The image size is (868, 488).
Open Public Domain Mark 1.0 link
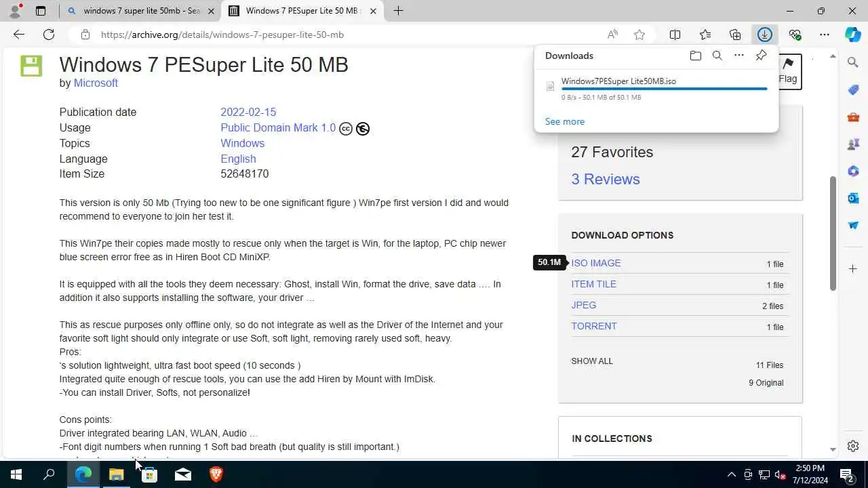(278, 127)
